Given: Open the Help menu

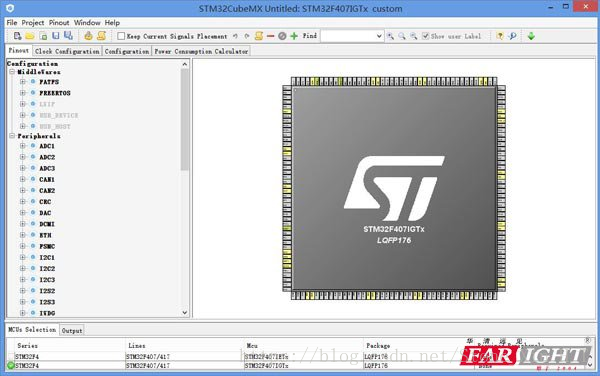Looking at the screenshot, I should [x=112, y=23].
